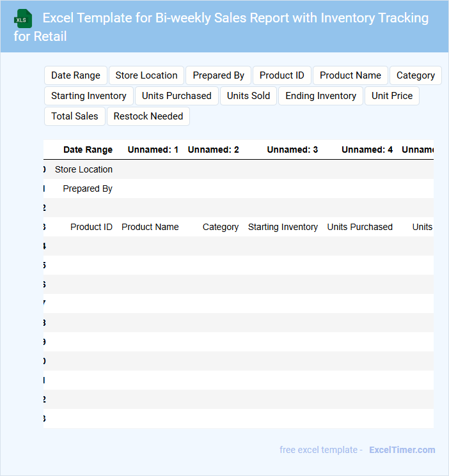Select the Category tag
The height and width of the screenshot is (476, 449).
pos(415,75)
